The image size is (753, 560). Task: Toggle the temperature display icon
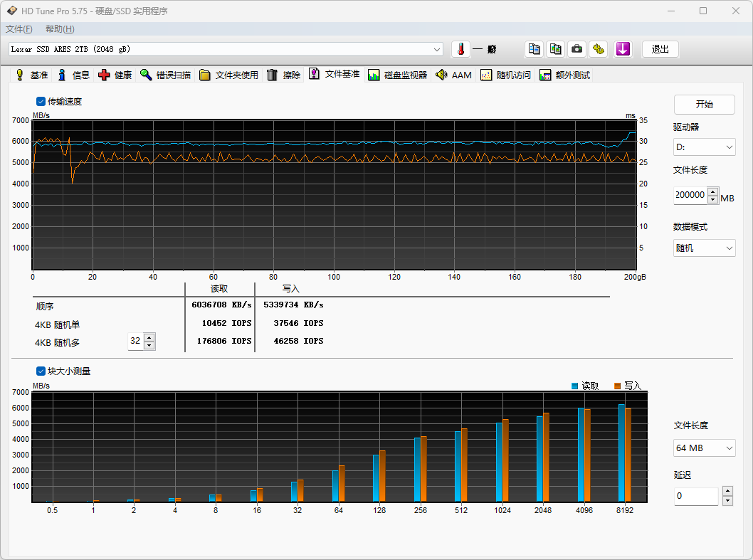pyautogui.click(x=460, y=49)
